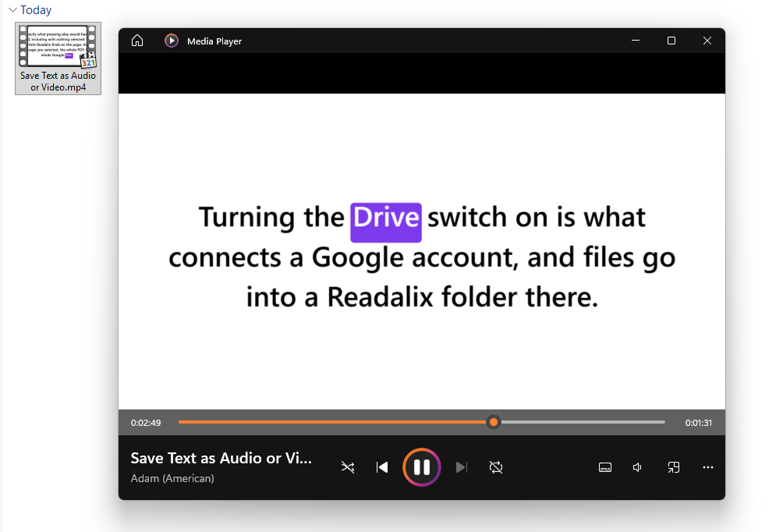Open subtitles and captions options
Screen dimensions: 783x532
click(605, 467)
